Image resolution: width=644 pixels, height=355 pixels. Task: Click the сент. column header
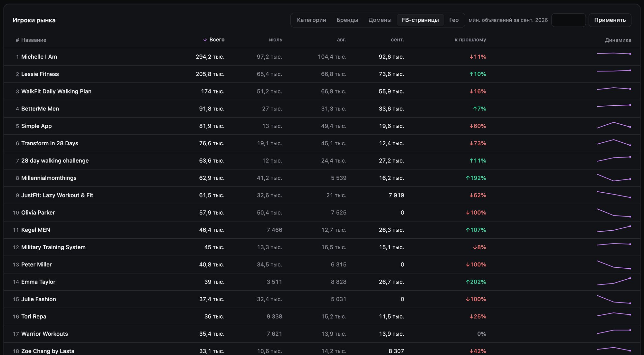(397, 40)
